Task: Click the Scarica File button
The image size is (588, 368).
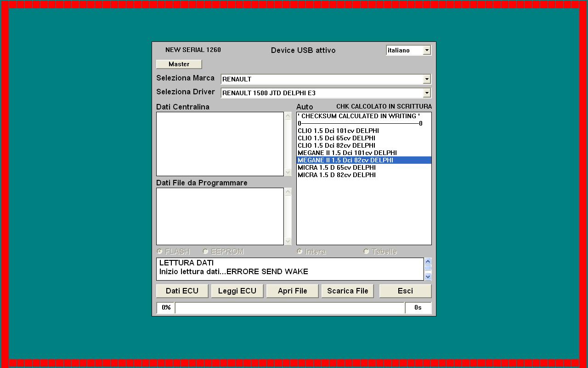Action: point(347,291)
